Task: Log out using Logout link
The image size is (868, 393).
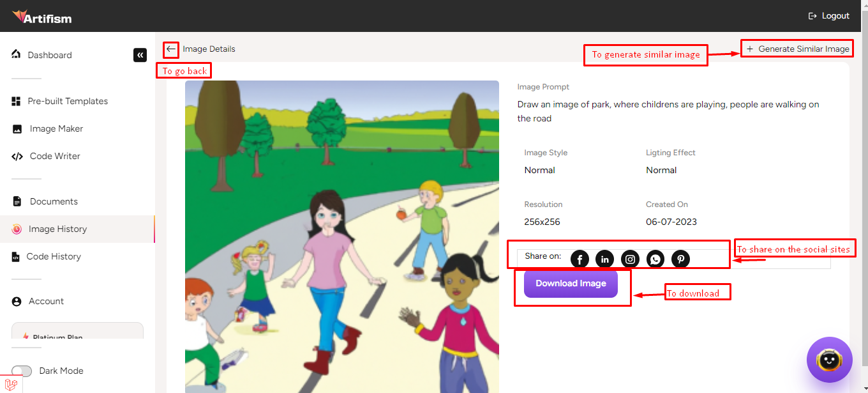Action: click(828, 16)
